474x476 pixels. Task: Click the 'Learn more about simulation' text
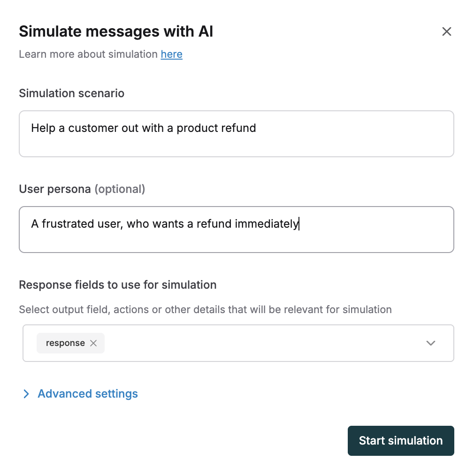(88, 54)
